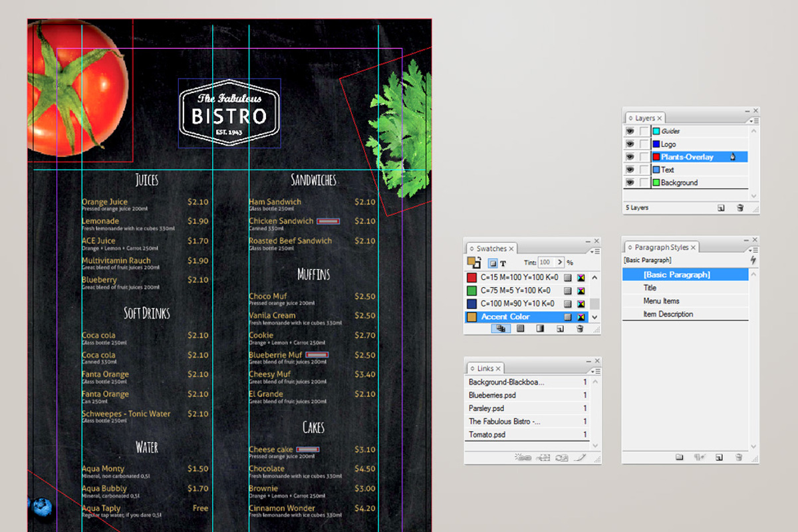Delete selected layer with trash icon

point(739,208)
